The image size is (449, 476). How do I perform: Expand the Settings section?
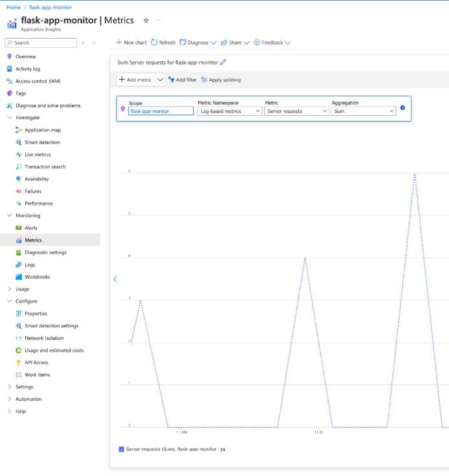[x=10, y=387]
